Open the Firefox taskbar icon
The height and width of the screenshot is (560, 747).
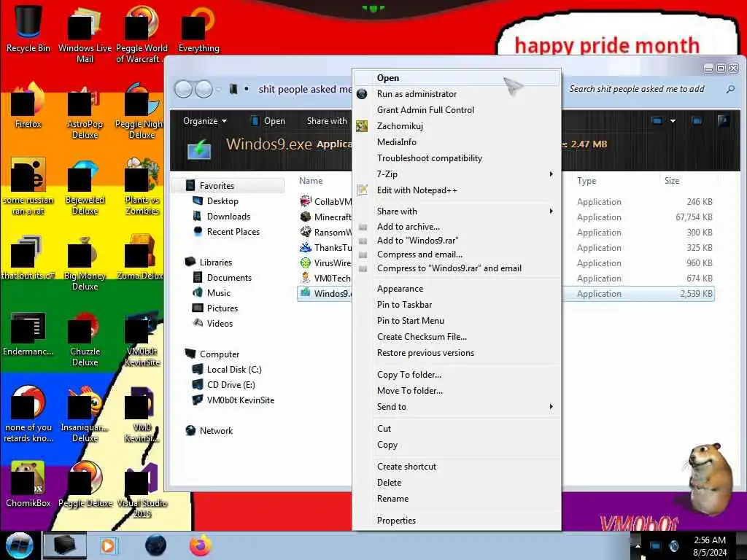[201, 545]
